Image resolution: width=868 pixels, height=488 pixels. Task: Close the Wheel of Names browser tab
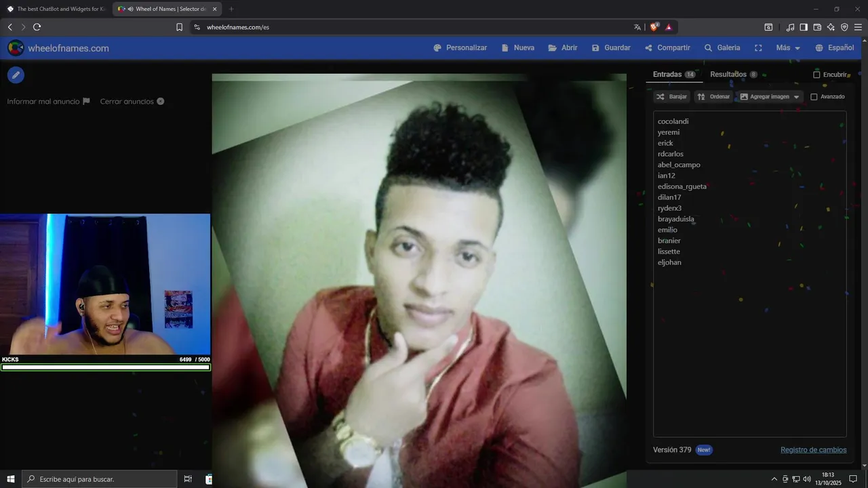pyautogui.click(x=215, y=9)
